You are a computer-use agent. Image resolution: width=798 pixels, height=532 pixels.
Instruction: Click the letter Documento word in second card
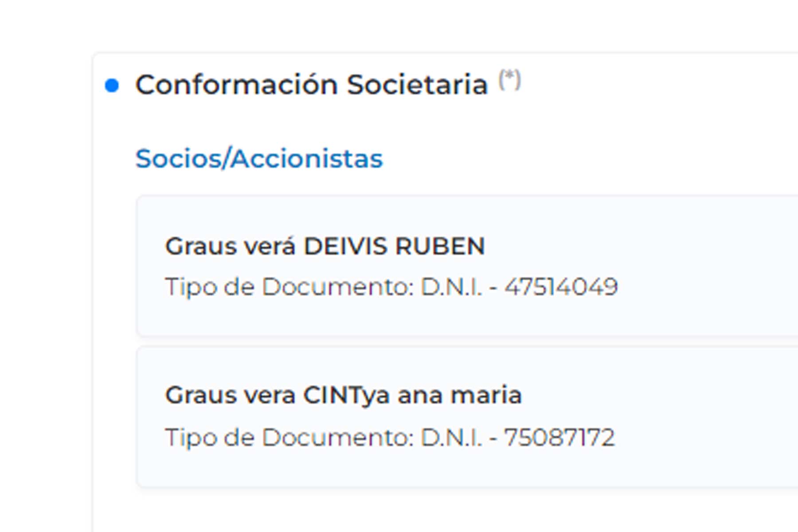point(337,438)
